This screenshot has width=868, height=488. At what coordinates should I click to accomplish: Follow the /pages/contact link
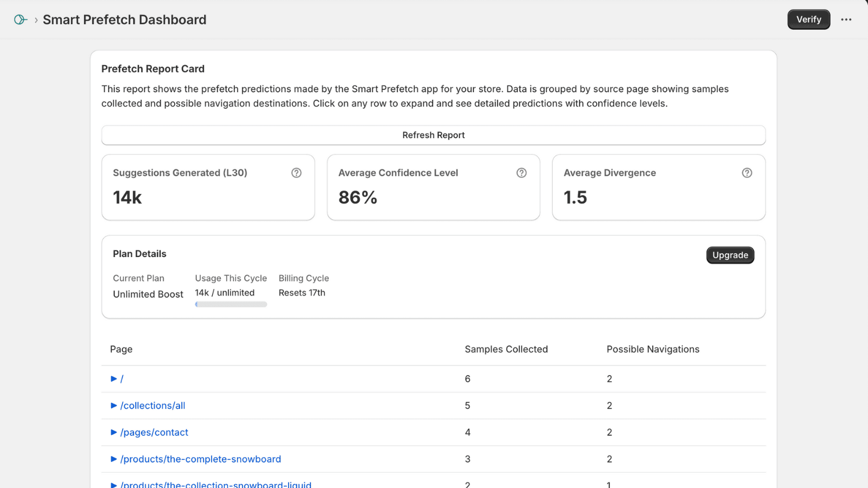pyautogui.click(x=154, y=432)
